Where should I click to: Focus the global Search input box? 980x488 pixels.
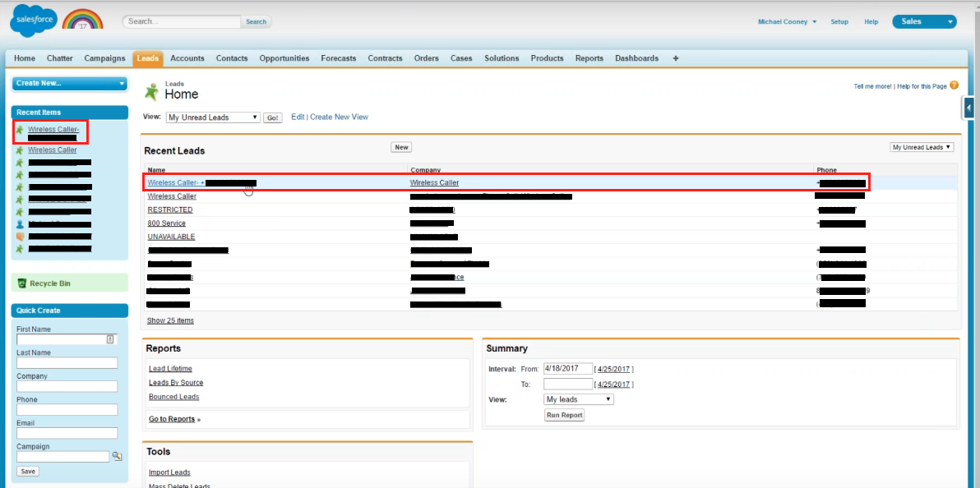(181, 21)
